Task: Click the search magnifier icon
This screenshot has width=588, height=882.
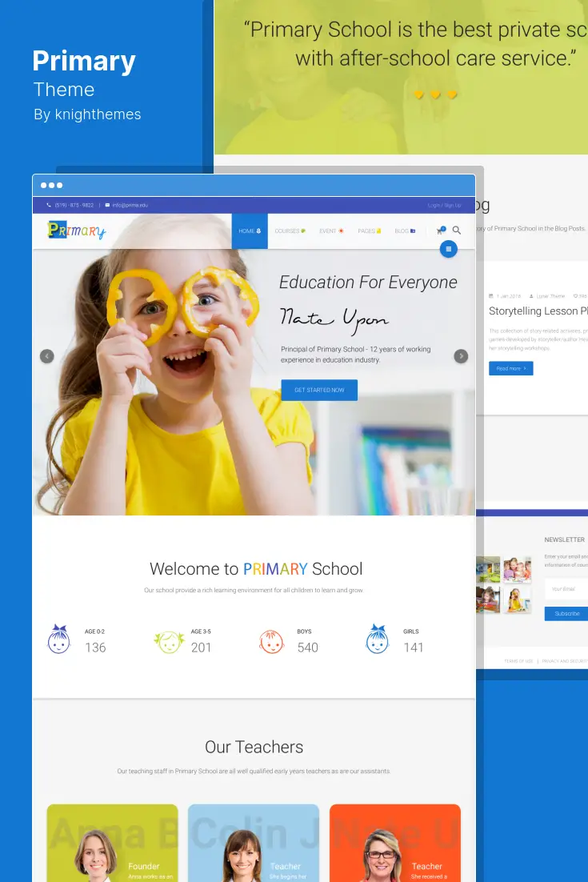Action: tap(457, 230)
